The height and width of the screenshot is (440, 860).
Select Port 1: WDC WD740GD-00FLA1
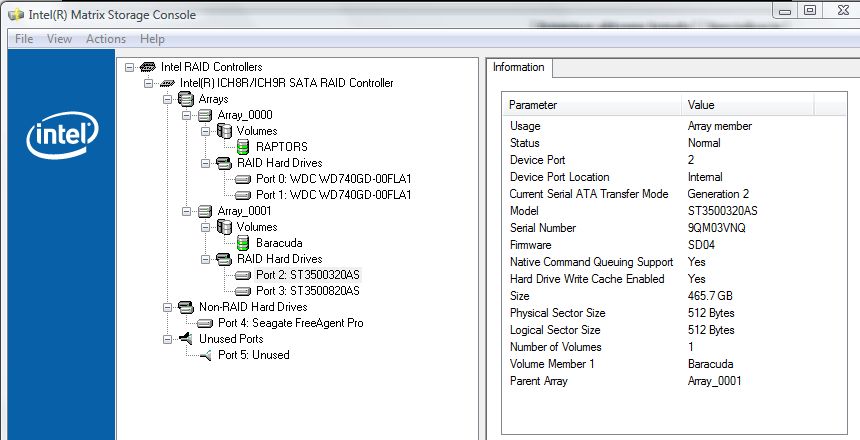(x=333, y=195)
